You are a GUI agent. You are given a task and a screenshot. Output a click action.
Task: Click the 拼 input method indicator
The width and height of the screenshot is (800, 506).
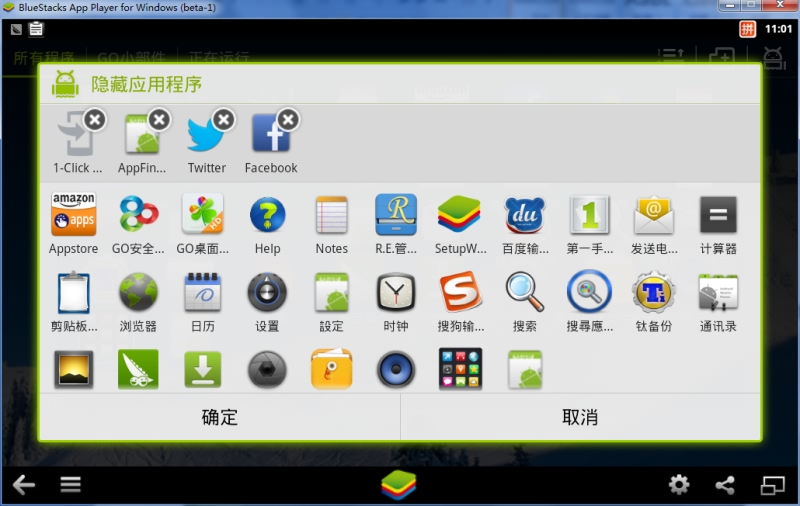[x=747, y=29]
